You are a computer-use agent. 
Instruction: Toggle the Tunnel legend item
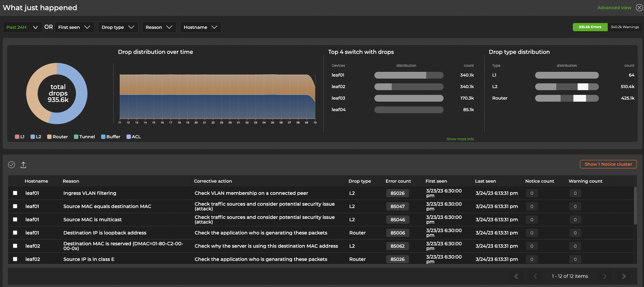[x=84, y=137]
